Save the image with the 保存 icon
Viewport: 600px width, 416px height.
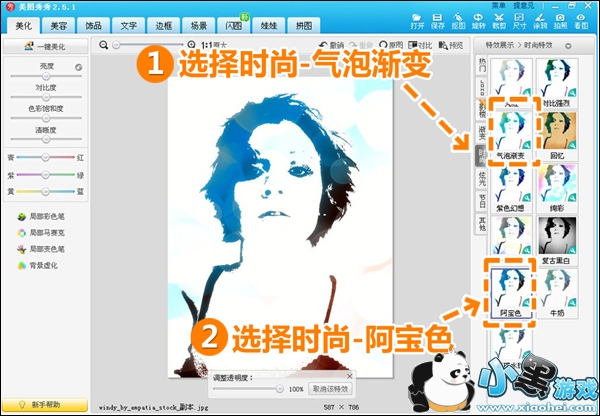438,21
